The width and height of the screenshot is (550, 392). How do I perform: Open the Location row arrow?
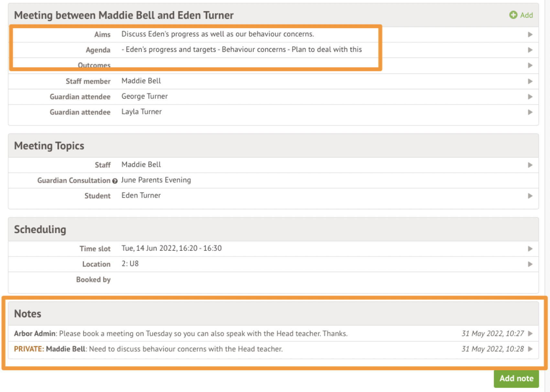coord(530,264)
